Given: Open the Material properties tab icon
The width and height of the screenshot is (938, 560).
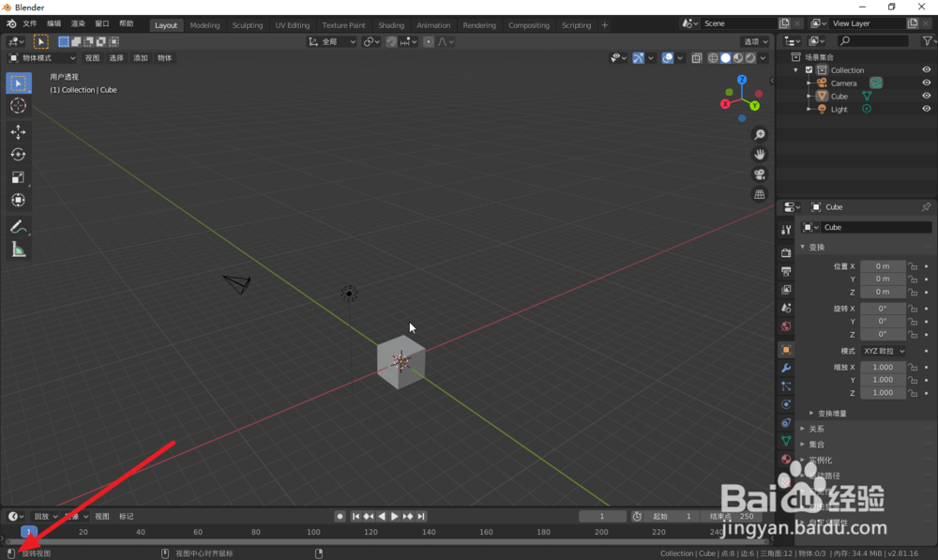Looking at the screenshot, I should click(786, 459).
